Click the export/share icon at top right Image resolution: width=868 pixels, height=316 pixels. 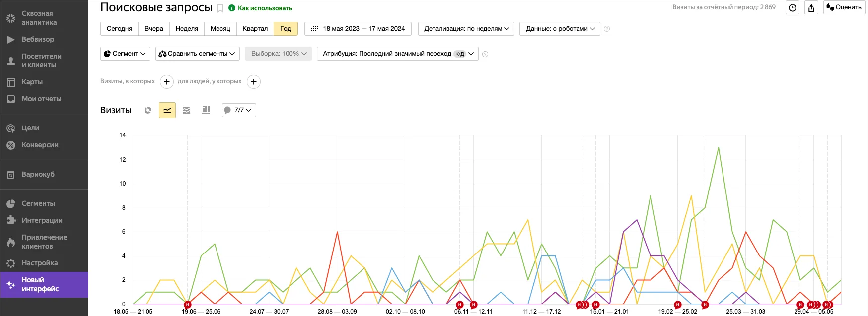click(811, 8)
